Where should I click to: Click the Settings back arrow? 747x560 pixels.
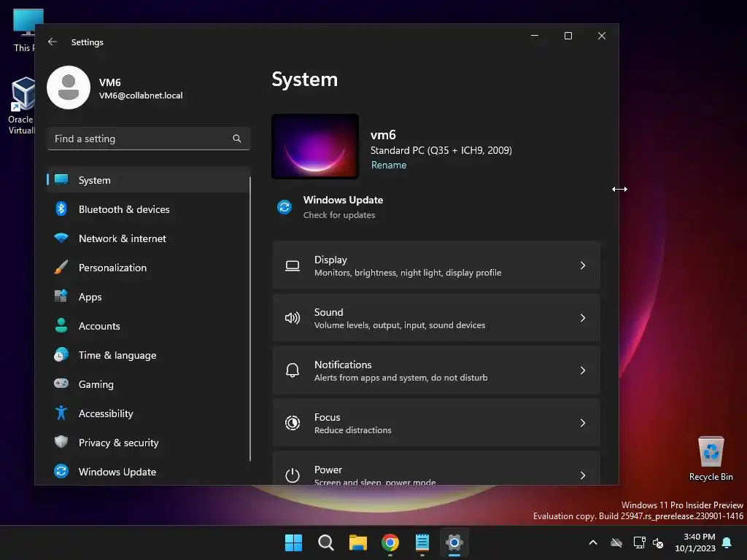(53, 42)
